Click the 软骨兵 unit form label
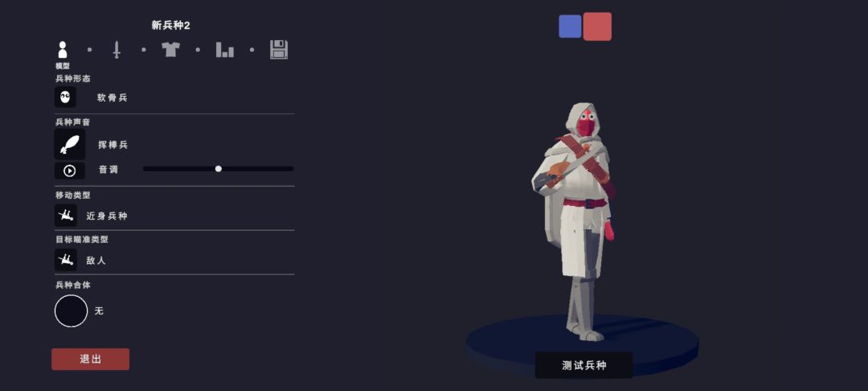 pos(113,97)
